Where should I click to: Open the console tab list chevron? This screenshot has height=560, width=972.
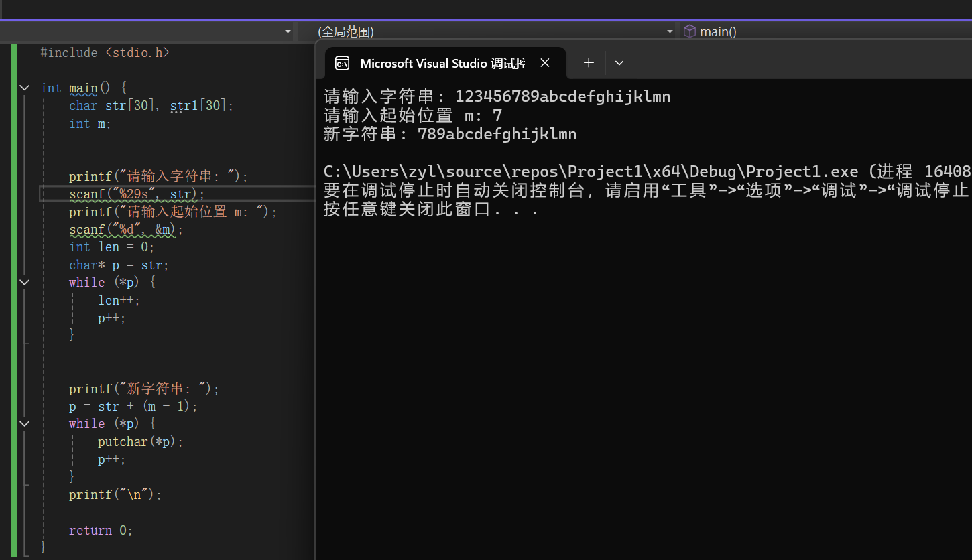(619, 63)
